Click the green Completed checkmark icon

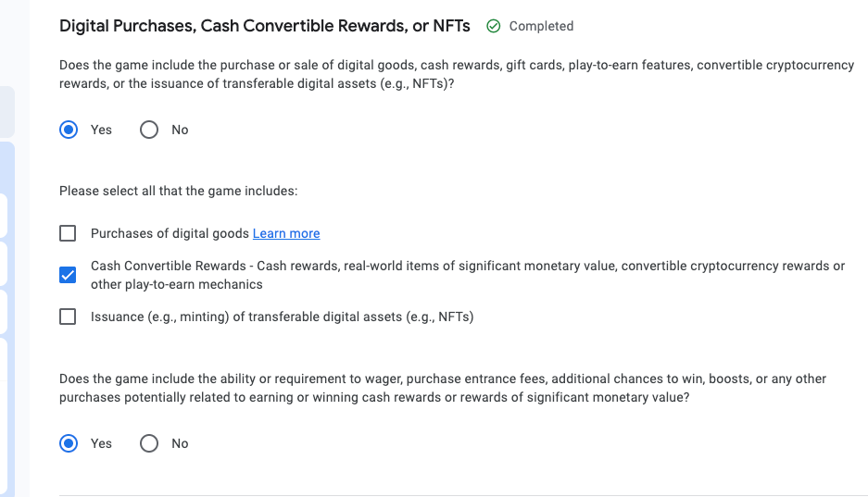point(494,27)
